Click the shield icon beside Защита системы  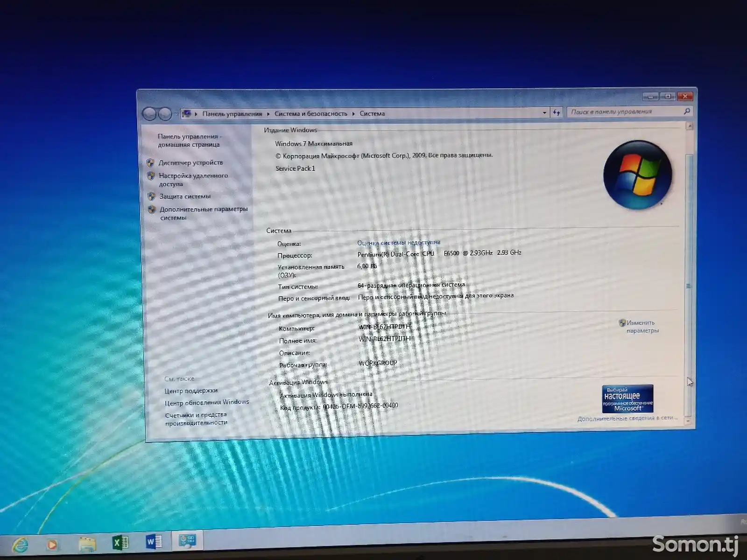tap(151, 196)
